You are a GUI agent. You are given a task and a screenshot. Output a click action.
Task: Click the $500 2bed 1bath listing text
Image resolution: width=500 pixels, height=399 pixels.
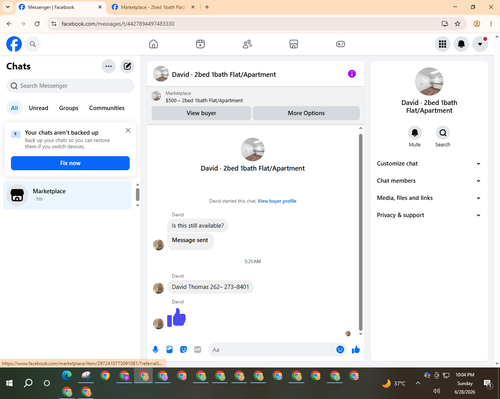pos(204,100)
